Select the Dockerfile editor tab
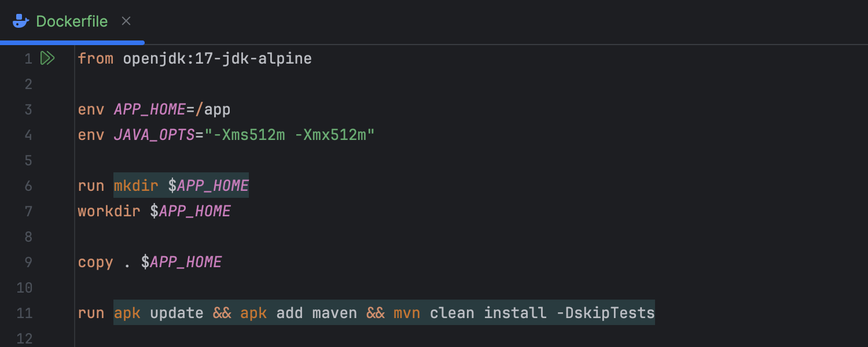Image resolution: width=868 pixels, height=347 pixels. [x=72, y=21]
